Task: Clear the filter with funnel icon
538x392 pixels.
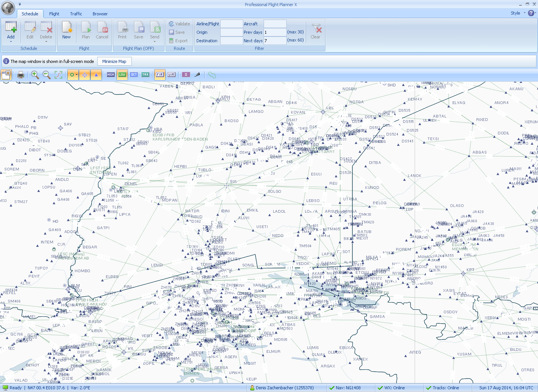Action: [x=315, y=31]
